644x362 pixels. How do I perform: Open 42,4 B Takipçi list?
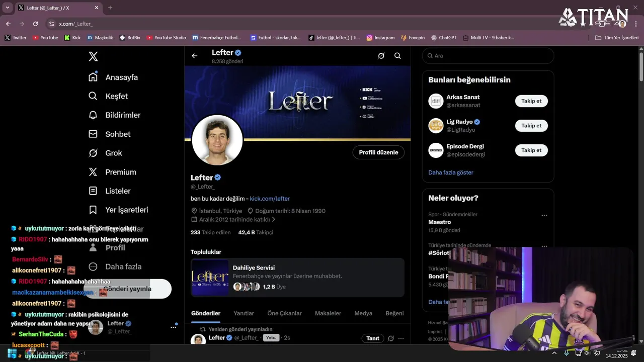256,232
